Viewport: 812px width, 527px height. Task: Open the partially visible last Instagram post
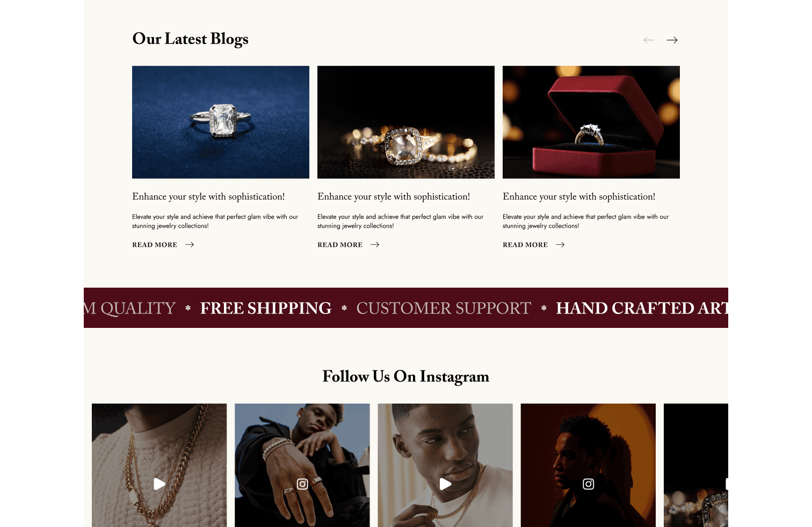[x=696, y=465]
